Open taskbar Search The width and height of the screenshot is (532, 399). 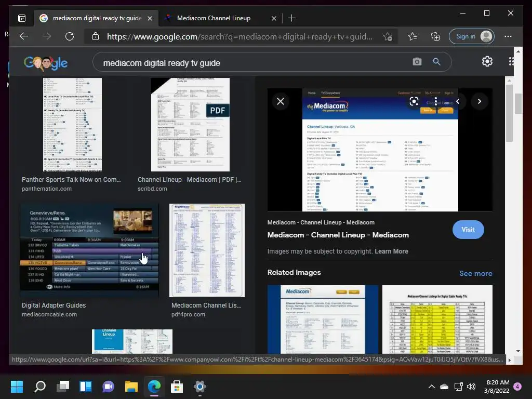(x=40, y=387)
